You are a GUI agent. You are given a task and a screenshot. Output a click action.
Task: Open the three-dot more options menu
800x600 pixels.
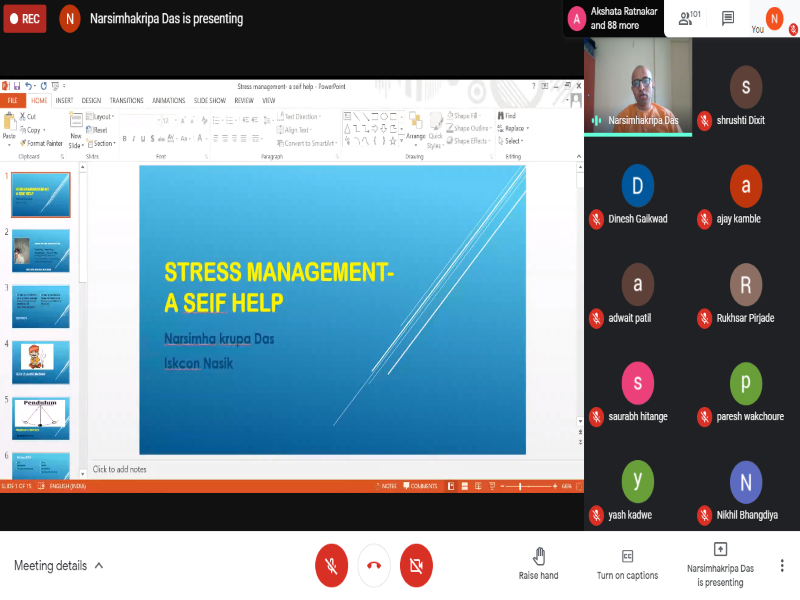coord(782,565)
